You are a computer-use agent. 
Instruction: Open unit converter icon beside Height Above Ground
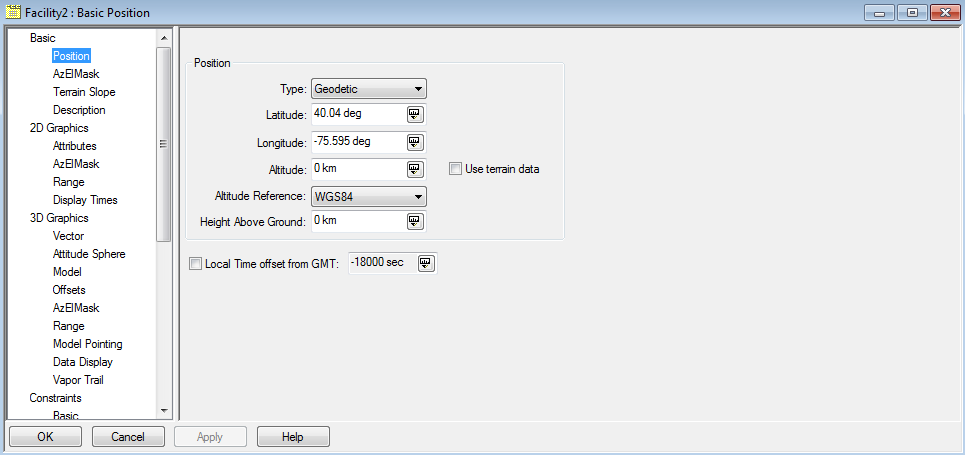415,222
